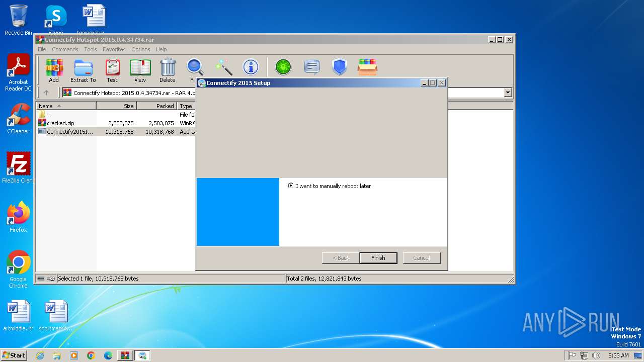Click the Info toolbar icon

251,67
